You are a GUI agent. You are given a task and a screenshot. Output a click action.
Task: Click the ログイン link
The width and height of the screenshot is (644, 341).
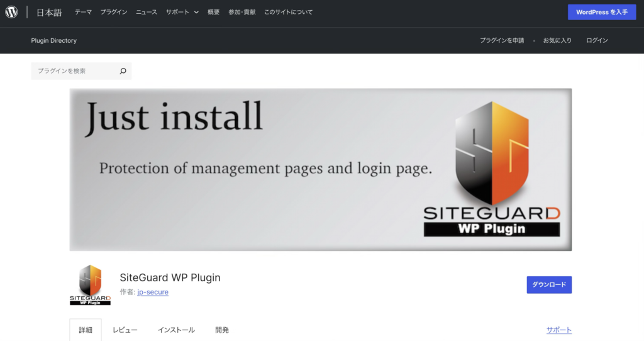tap(597, 40)
